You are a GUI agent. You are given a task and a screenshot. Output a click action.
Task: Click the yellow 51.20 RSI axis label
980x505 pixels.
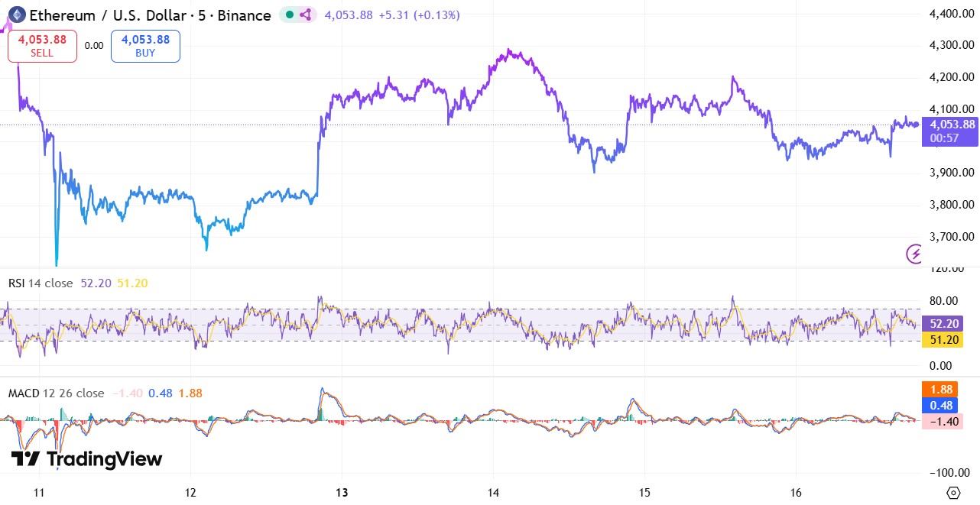click(x=942, y=340)
